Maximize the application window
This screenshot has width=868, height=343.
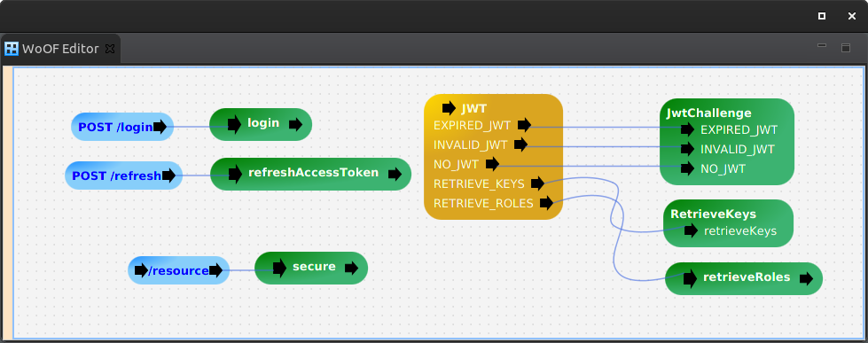coord(822,16)
